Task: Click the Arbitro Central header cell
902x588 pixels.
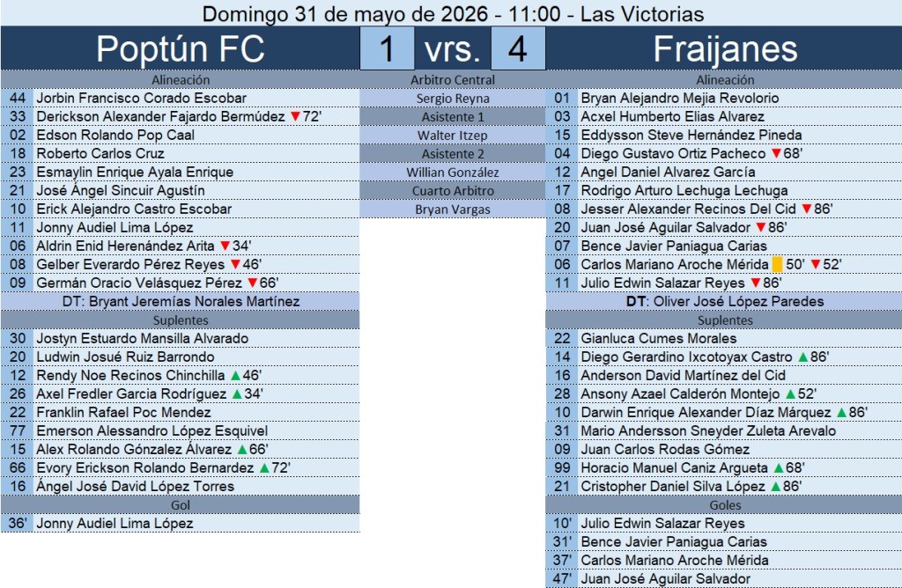Action: (x=453, y=80)
